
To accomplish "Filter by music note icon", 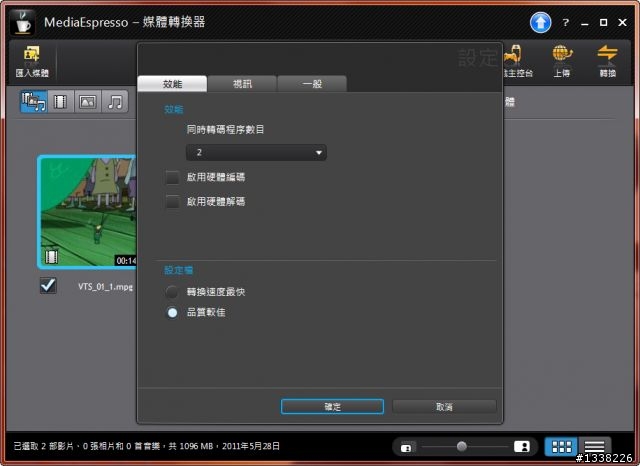I will (x=115, y=102).
